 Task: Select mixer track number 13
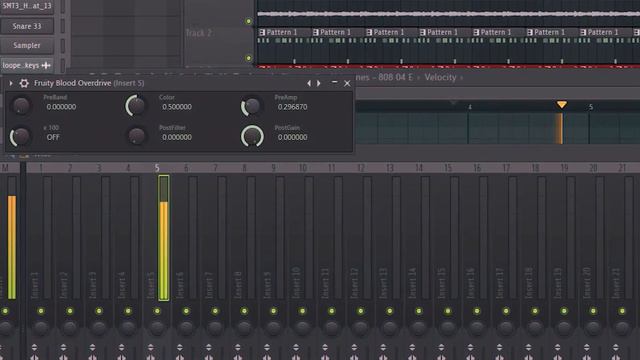[390, 168]
